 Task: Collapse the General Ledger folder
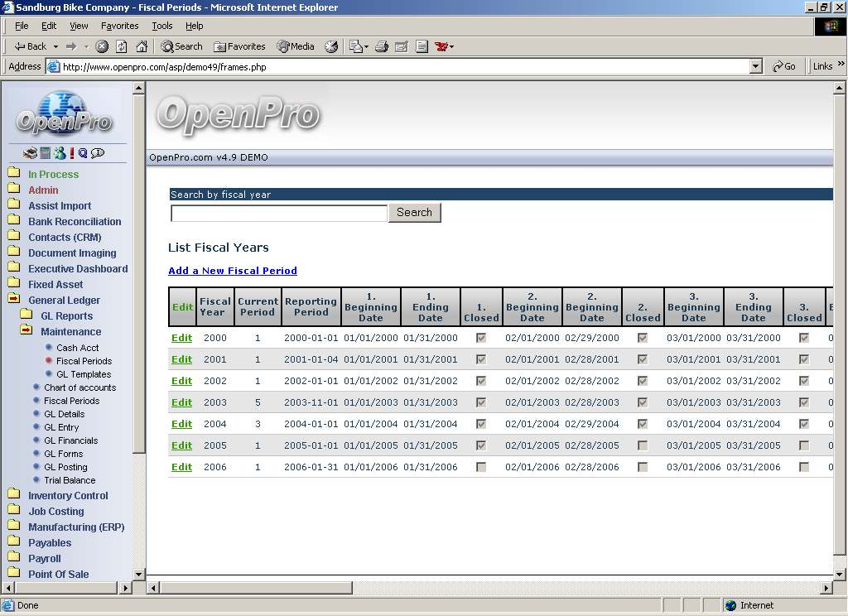click(13, 300)
